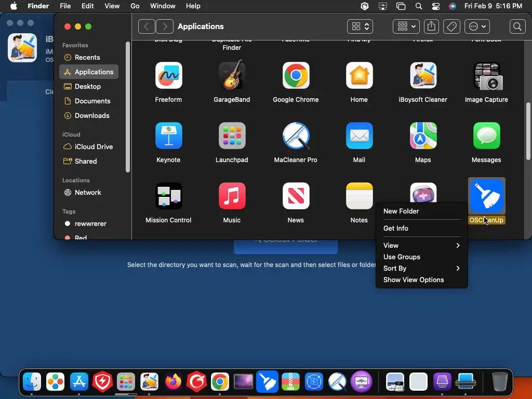Select iBoysoft Cleaner in the Applications folder
This screenshot has height=399, width=532.
coord(423,75)
